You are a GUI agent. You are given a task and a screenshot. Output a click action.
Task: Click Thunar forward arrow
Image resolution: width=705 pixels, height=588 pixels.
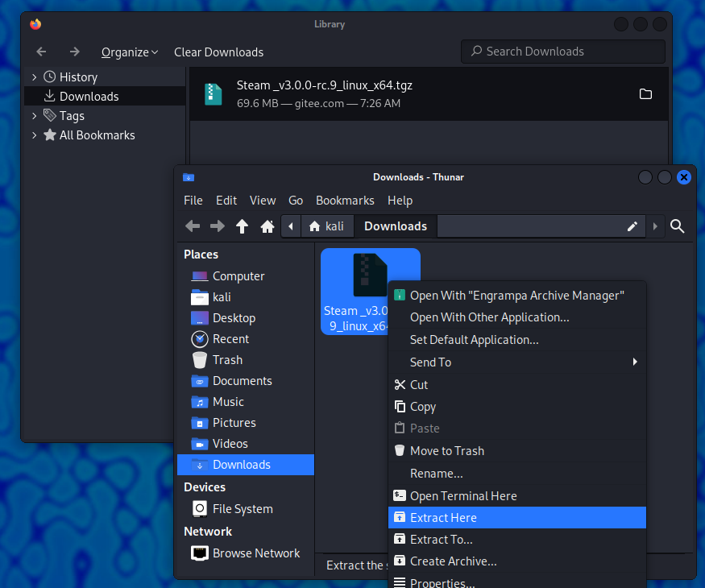tap(218, 226)
